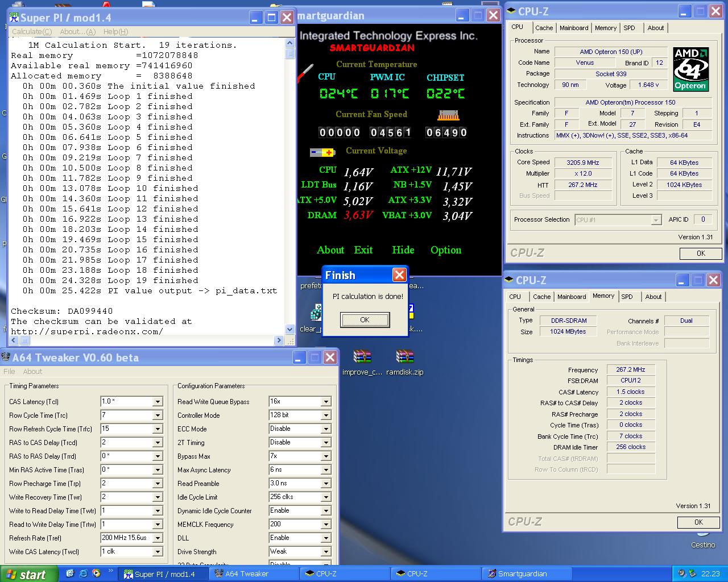Screen dimensions: 728x582
Task: Open the ramdisk.zip archive on desktop
Action: coord(404,356)
